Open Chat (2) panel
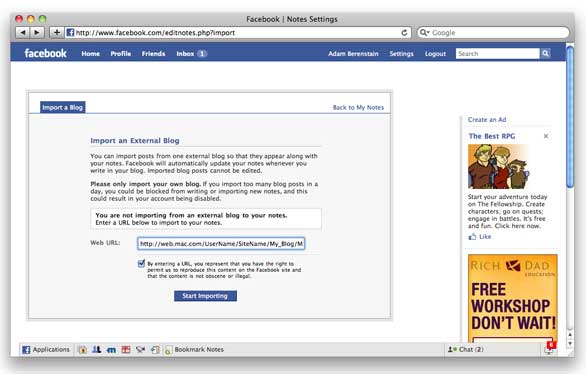Screen dimensions: 586x374 [466, 349]
